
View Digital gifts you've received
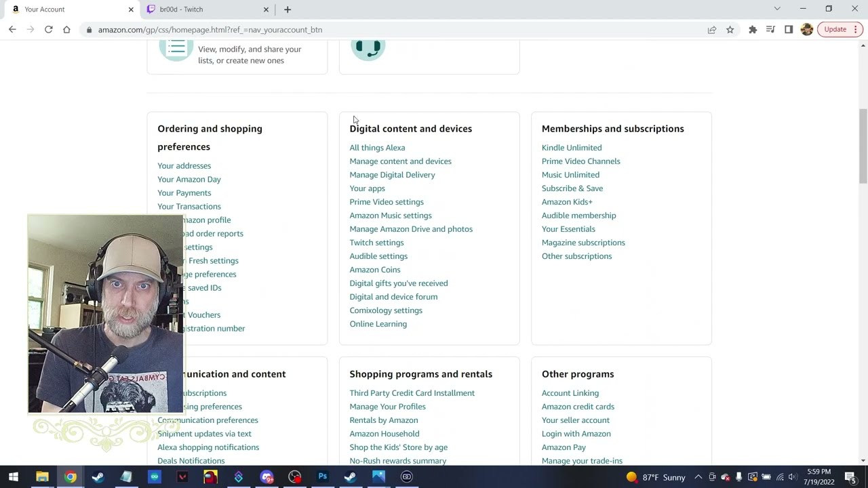[x=399, y=283]
